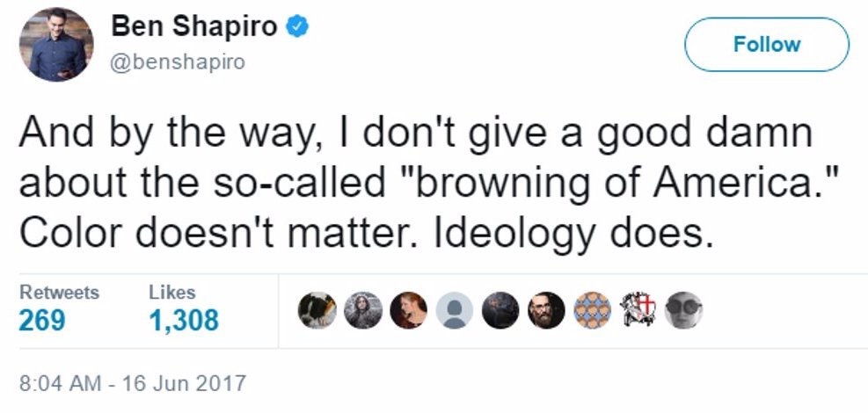The width and height of the screenshot is (868, 413).
Task: Open the red-haired woman avatar
Action: pyautogui.click(x=409, y=310)
